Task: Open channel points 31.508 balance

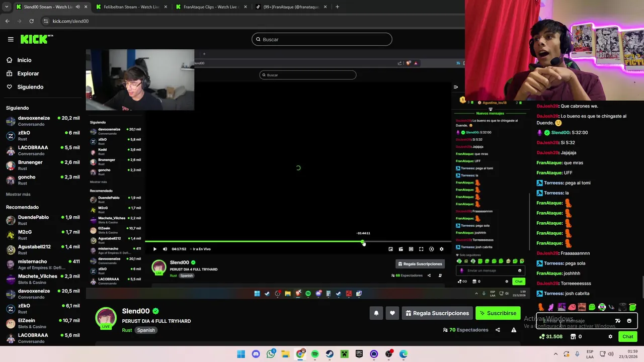Action: coord(550,337)
